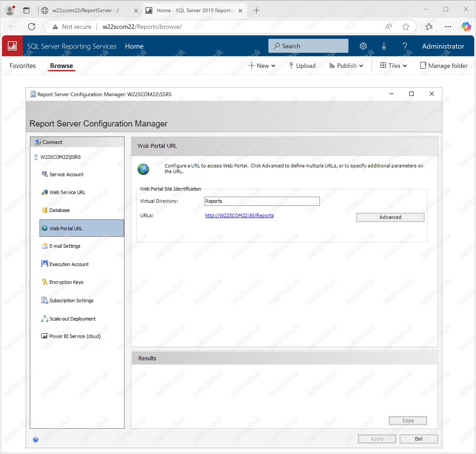Click the browser profile avatar icon
Viewport: 476px width, 454px height.
point(10,10)
